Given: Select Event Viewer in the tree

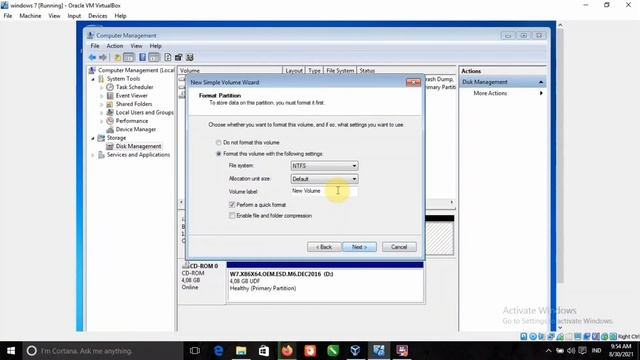Looking at the screenshot, I should tap(131, 96).
